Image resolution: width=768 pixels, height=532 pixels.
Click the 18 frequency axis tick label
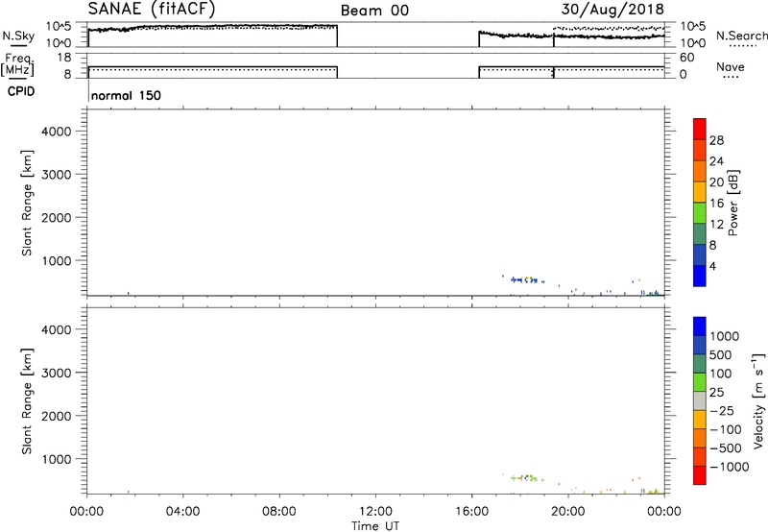coord(64,58)
